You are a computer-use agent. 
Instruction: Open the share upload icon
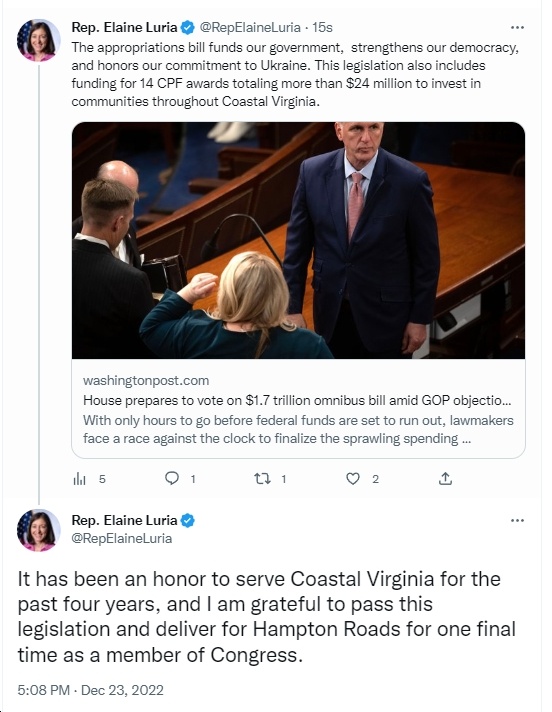point(445,478)
